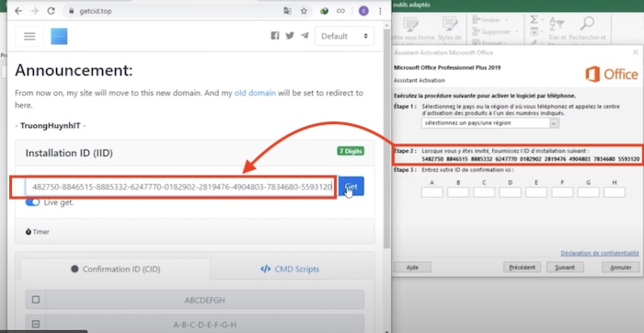Click the padlock icon in address bar
Viewport: 644px width, 333px height.
click(x=72, y=11)
